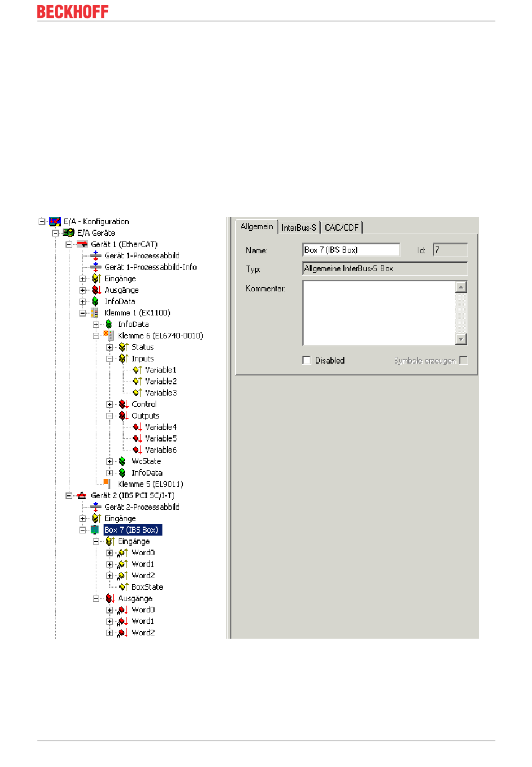Select Word1 under Box 7 Eingänge
Image resolution: width=532 pixels, height=767 pixels.
coord(143,564)
